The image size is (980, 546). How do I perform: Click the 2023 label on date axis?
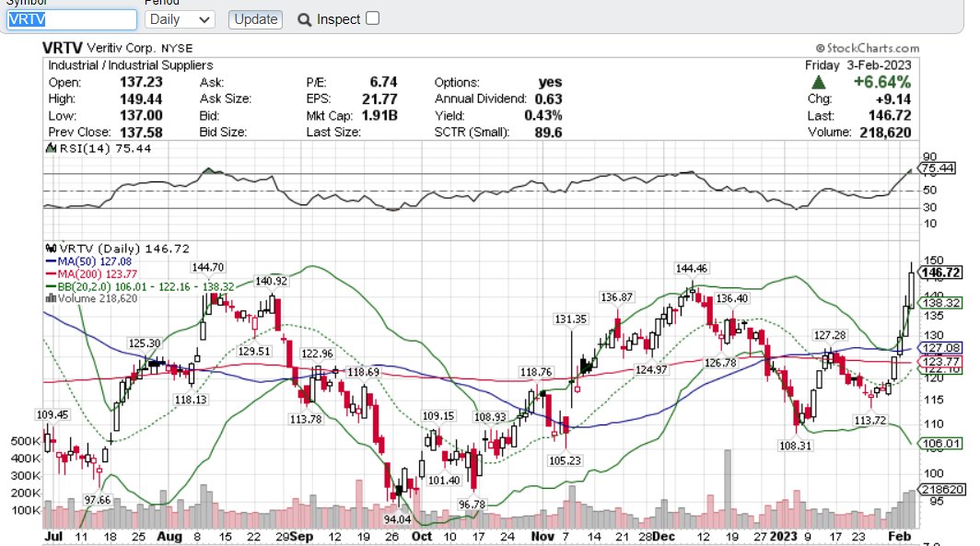783,537
